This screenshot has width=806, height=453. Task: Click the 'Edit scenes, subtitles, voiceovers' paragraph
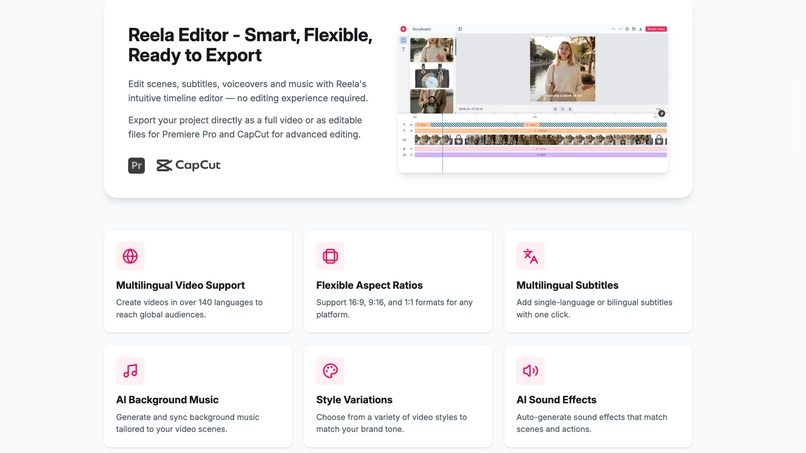click(x=248, y=91)
